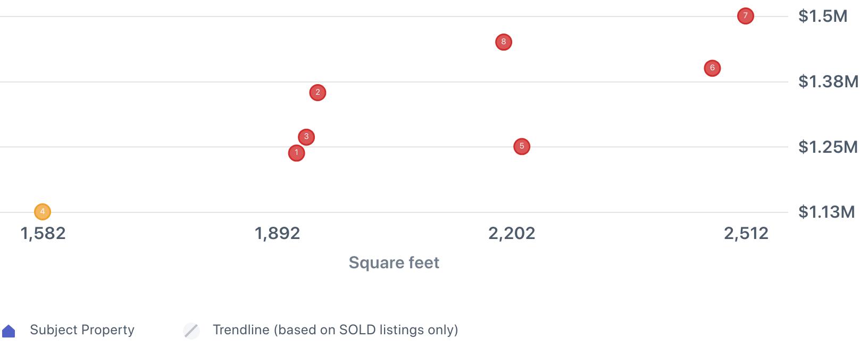Click Trendline (based on SOLD listings only) text
The image size is (868, 346).
click(335, 330)
